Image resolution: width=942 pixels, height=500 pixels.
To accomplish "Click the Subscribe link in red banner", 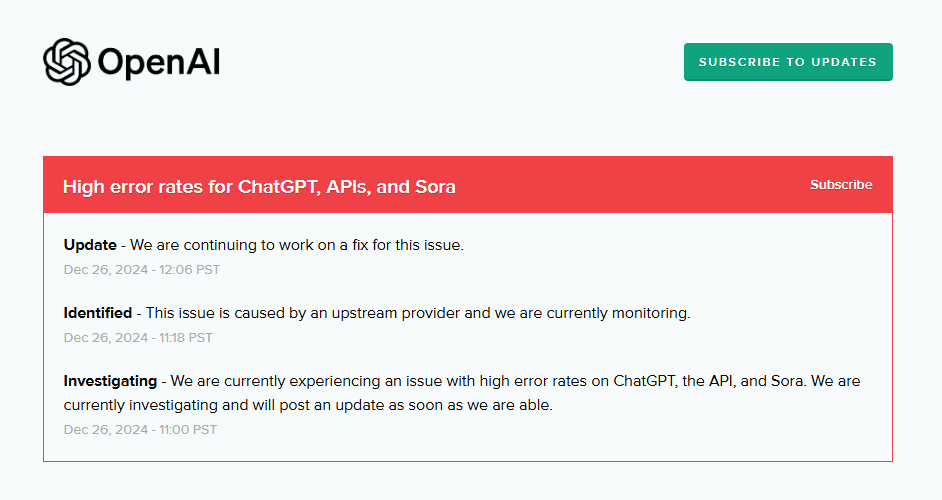I will tap(841, 185).
